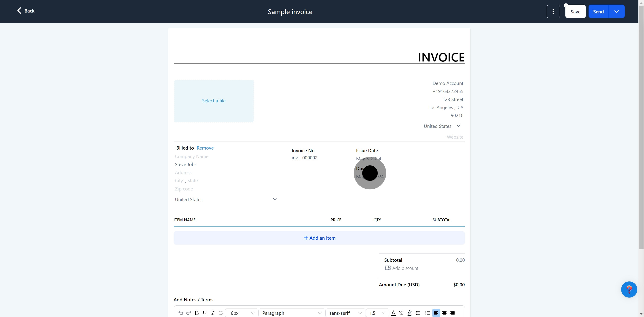
Task: Click the Save button
Action: pos(575,11)
